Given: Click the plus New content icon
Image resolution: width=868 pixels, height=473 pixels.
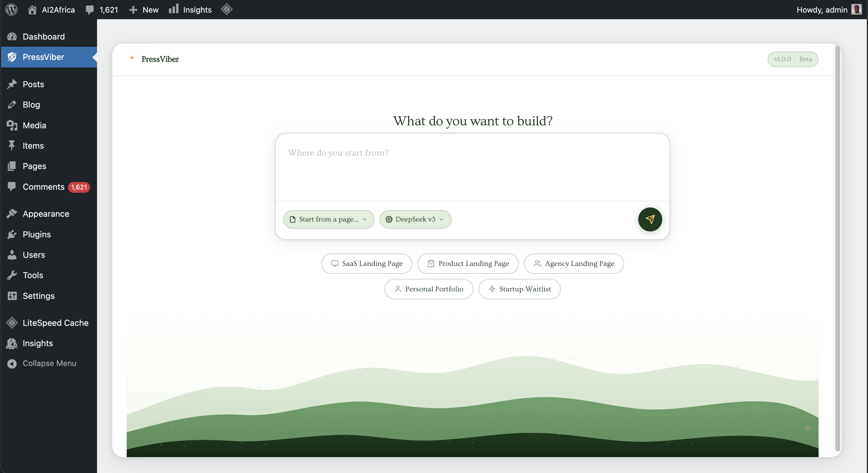Looking at the screenshot, I should coord(133,10).
